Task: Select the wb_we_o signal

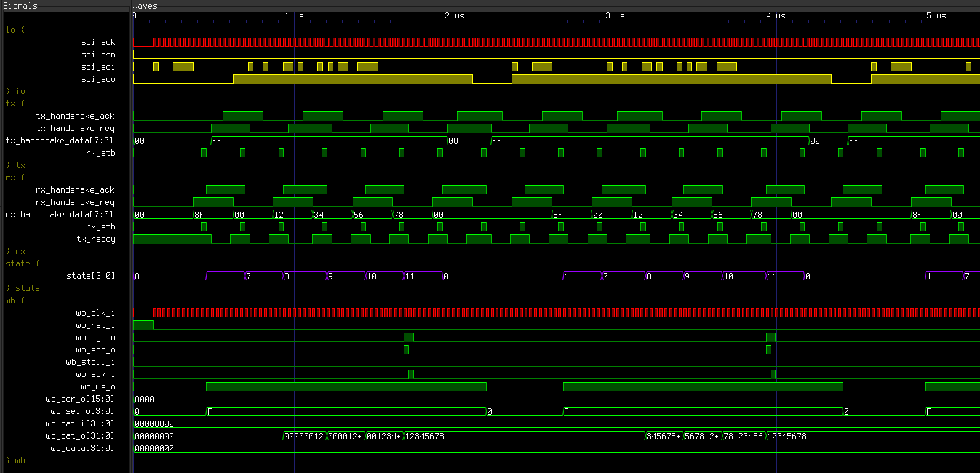Action: pos(98,386)
